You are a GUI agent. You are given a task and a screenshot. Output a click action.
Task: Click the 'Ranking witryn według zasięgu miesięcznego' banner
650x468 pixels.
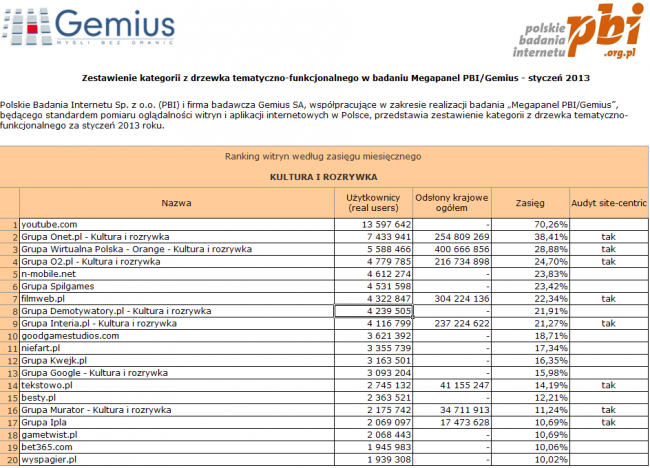323,156
